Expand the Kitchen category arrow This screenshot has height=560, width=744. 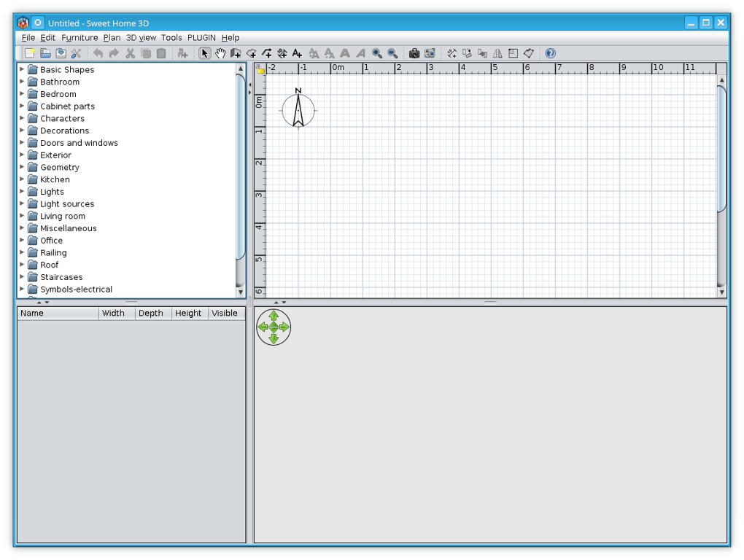point(22,179)
